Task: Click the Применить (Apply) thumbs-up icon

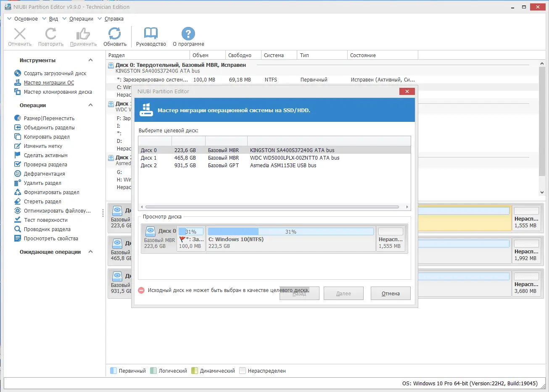Action: (x=83, y=34)
